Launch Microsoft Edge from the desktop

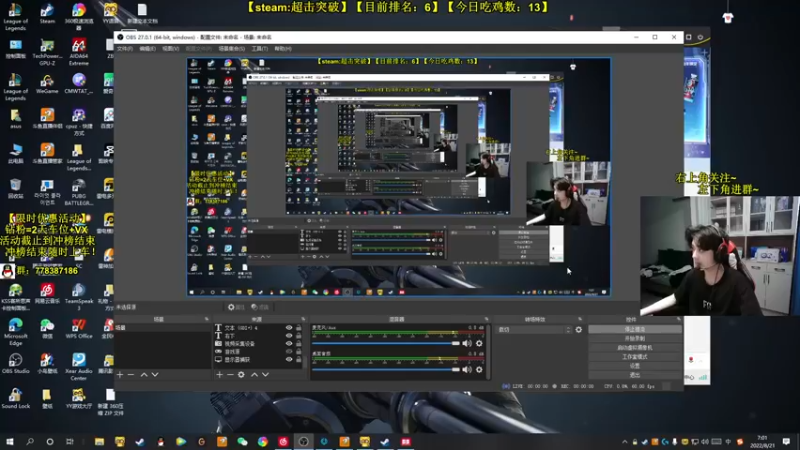click(x=15, y=332)
